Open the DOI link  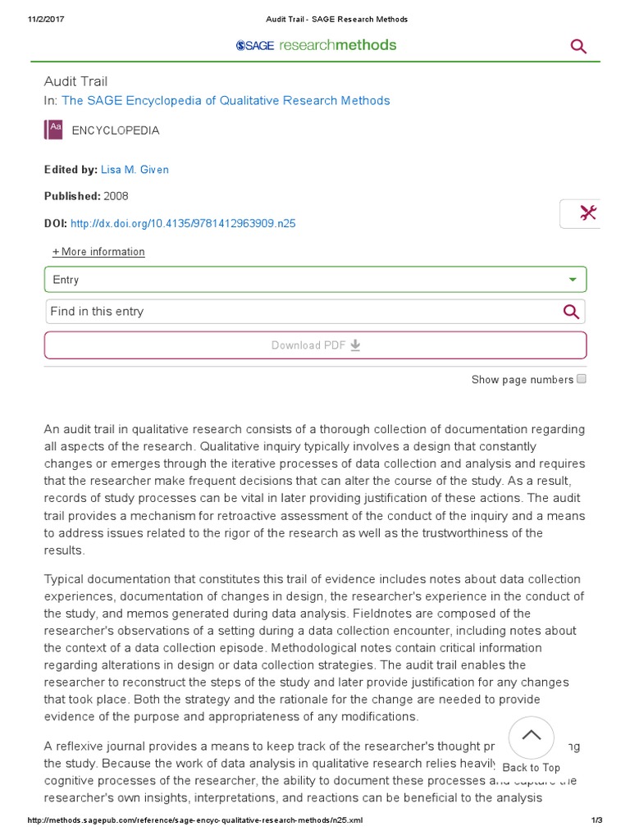183,224
